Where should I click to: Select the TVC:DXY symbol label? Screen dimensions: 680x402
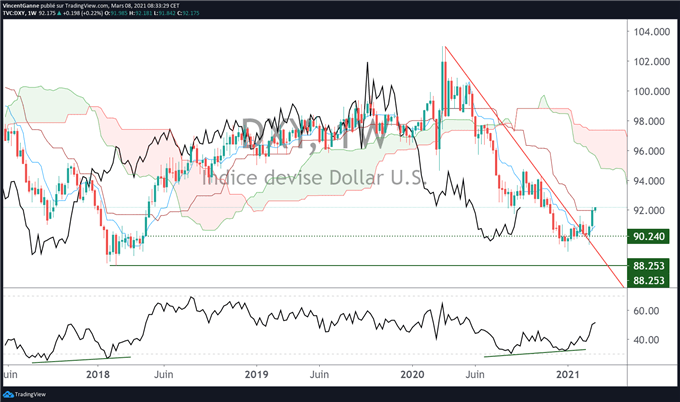[13, 13]
